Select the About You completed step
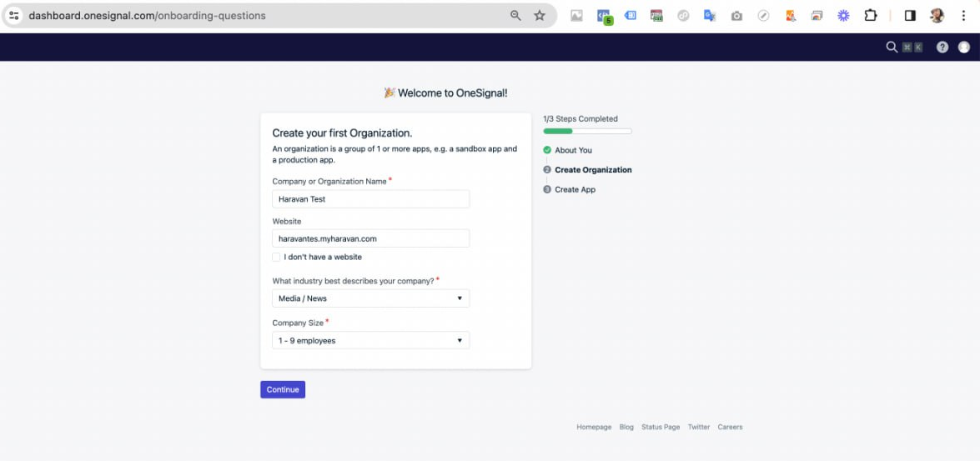This screenshot has height=461, width=980. click(573, 150)
